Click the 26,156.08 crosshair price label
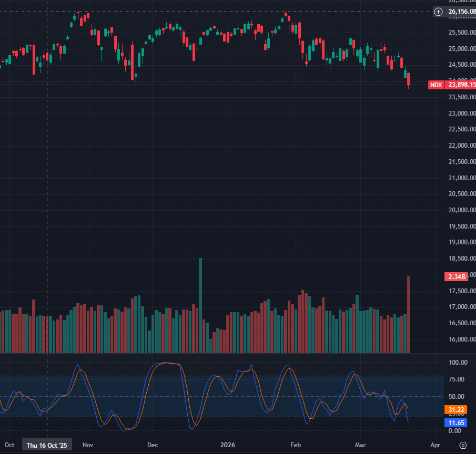476x454 pixels. [461, 12]
